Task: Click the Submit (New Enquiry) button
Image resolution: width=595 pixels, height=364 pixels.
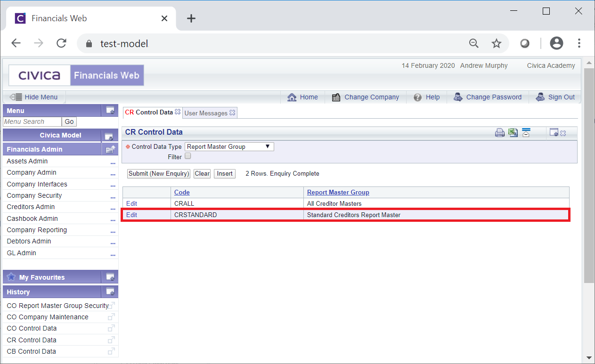Action: 159,173
